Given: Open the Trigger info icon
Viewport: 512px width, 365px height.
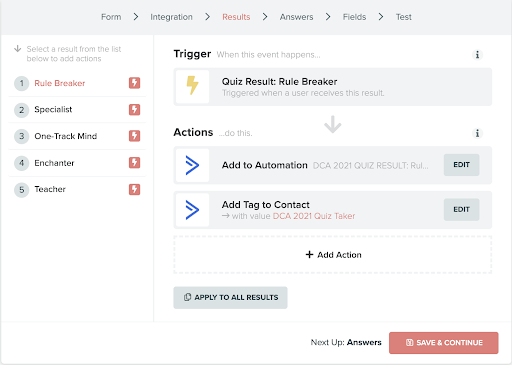Looking at the screenshot, I should (477, 55).
